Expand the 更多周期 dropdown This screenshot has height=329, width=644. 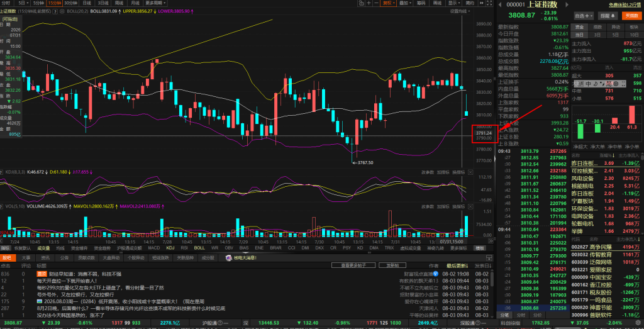pyautogui.click(x=155, y=3)
